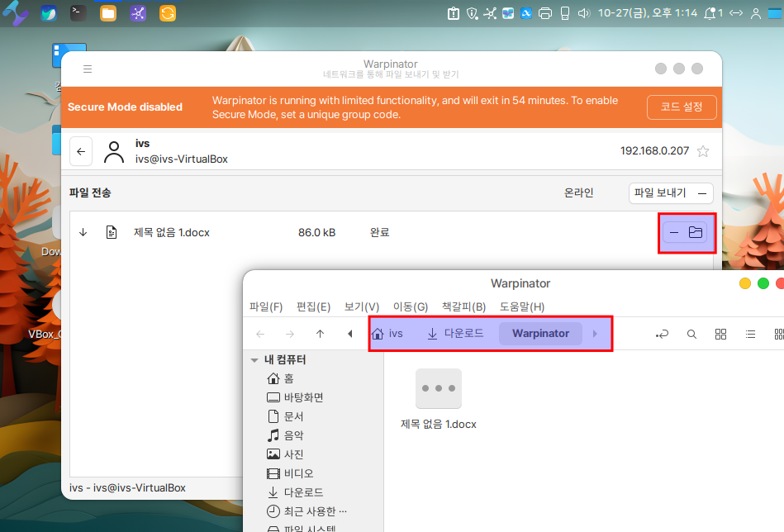Select 다운로드 in the path bar
Screen dimensions: 784x532
click(x=456, y=334)
